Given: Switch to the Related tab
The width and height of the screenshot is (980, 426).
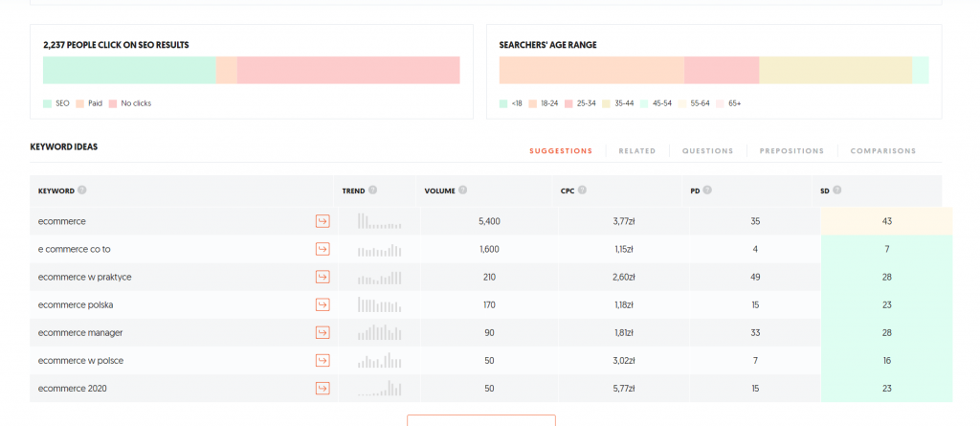Looking at the screenshot, I should pyautogui.click(x=636, y=151).
